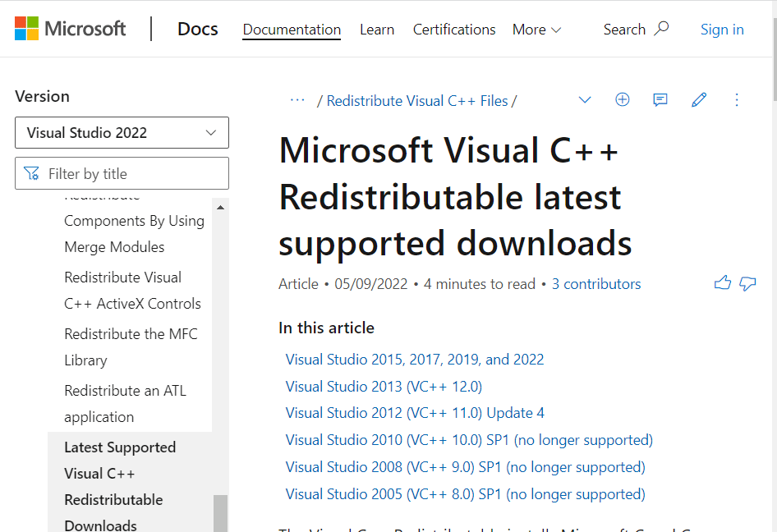Screen dimensions: 777x532
Task: Select Latest Supported Visual C++ Redistributable Downloads
Action: [x=120, y=486]
